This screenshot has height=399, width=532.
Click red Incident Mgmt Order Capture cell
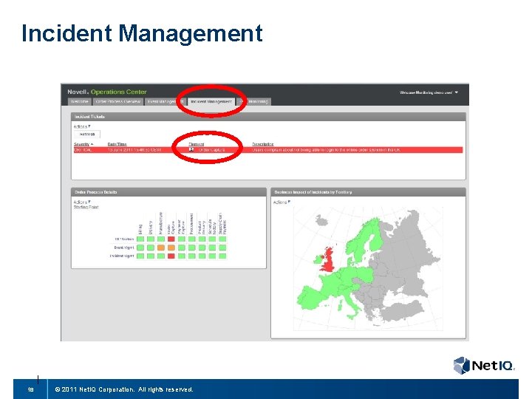point(171,256)
